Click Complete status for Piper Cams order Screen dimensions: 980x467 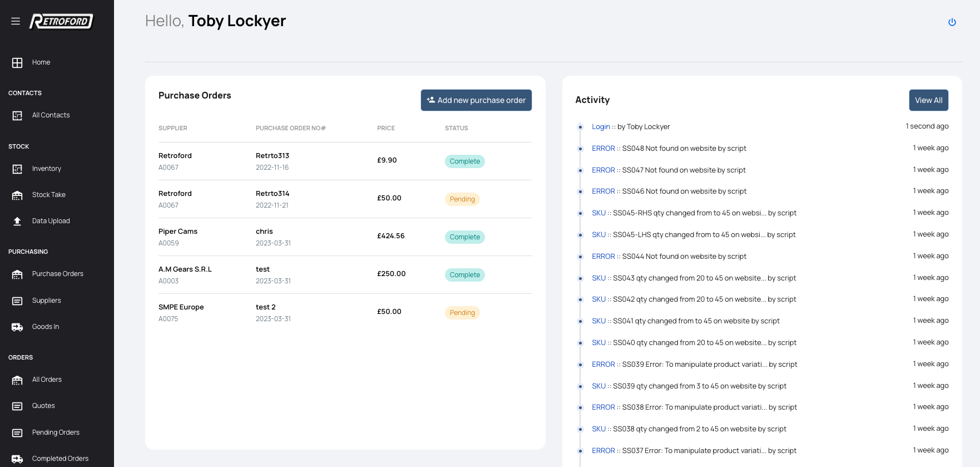(465, 237)
